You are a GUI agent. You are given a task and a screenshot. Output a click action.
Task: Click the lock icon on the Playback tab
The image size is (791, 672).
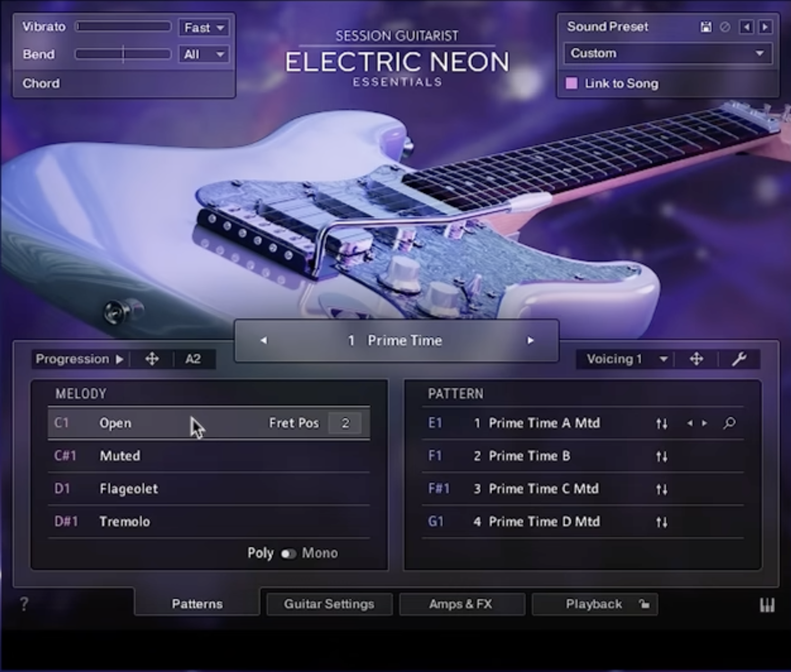[x=644, y=604]
